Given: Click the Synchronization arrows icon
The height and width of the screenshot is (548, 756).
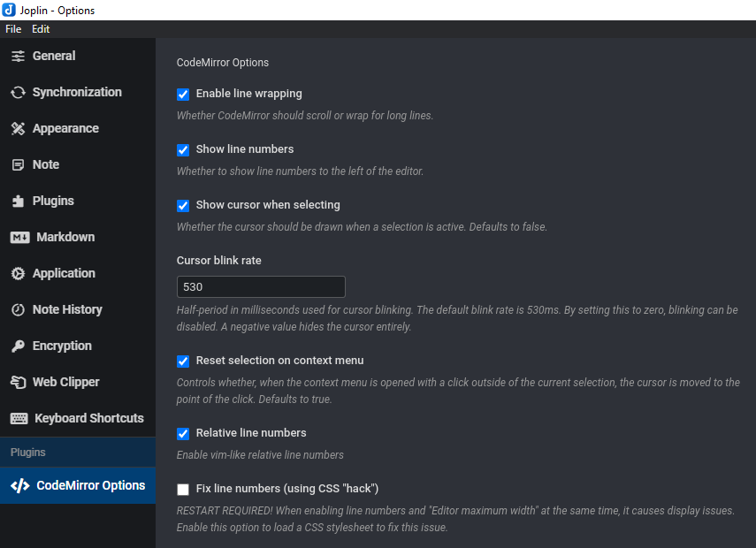Looking at the screenshot, I should pos(18,92).
